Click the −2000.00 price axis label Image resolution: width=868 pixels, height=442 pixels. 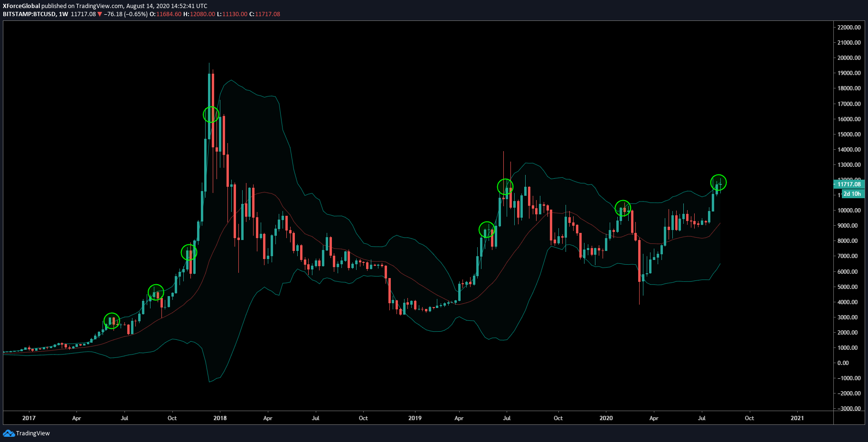coord(849,393)
